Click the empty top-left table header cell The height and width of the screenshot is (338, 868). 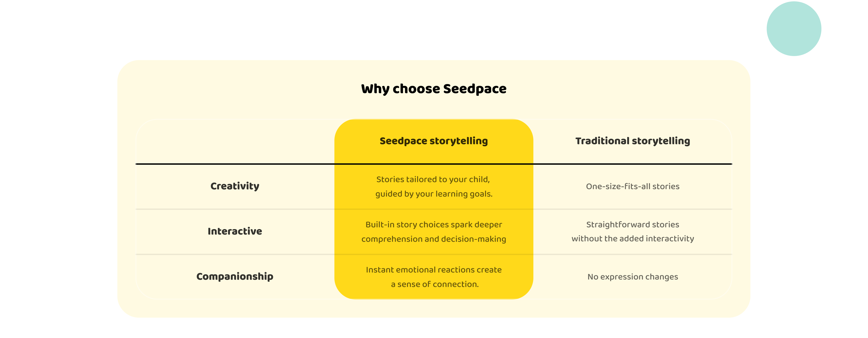point(234,141)
